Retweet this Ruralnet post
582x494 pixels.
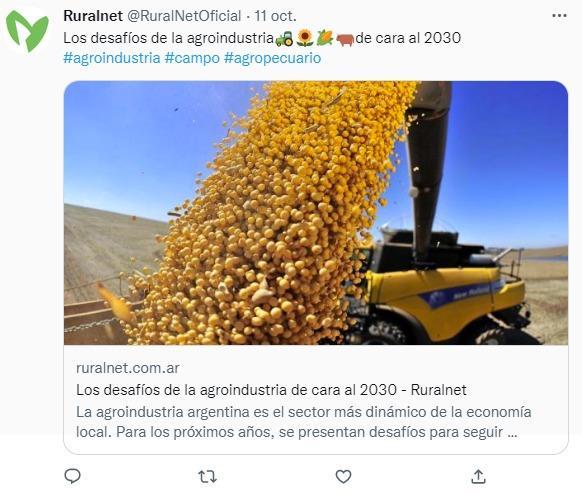point(207,477)
